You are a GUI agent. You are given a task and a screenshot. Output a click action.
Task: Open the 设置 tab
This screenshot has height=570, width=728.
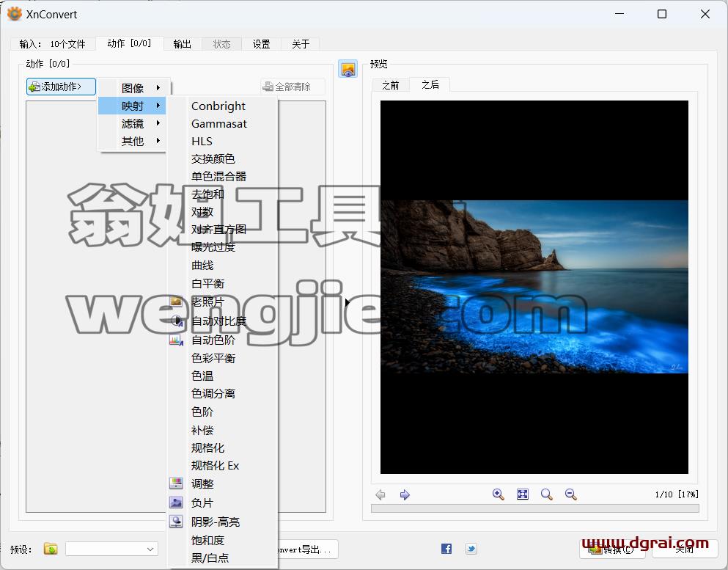(x=261, y=44)
